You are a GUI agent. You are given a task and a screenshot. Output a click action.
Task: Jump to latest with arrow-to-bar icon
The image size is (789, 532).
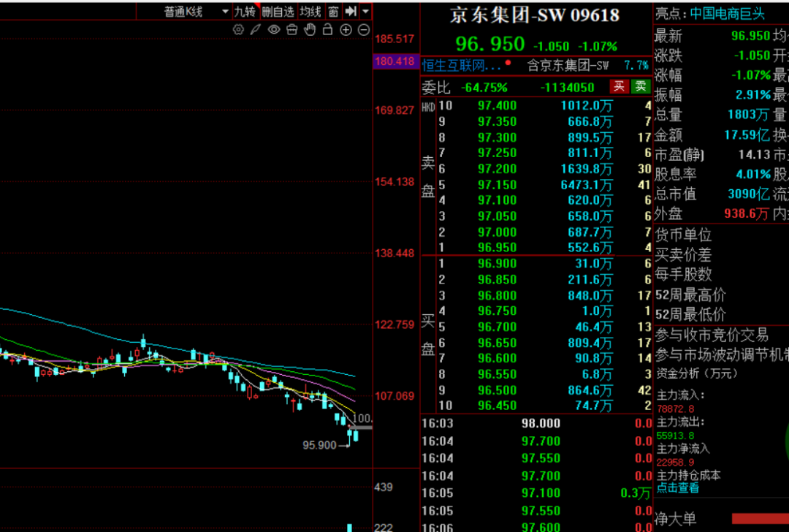351,11
